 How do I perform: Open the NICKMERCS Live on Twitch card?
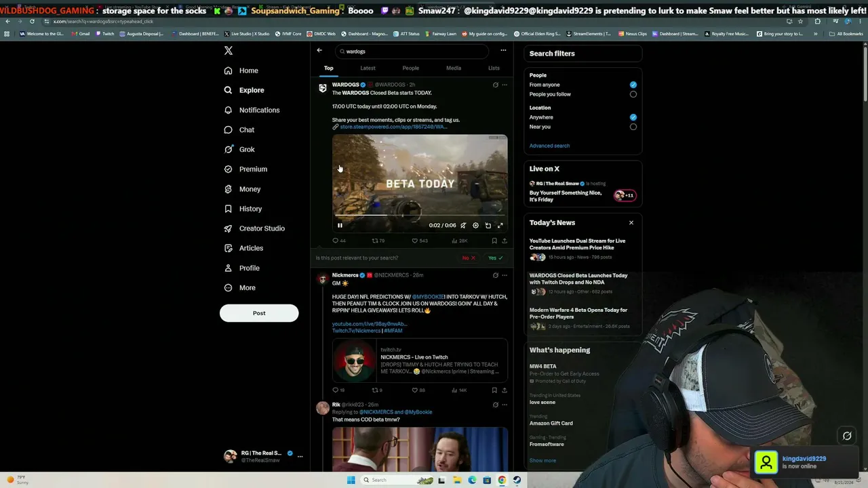[x=420, y=360]
